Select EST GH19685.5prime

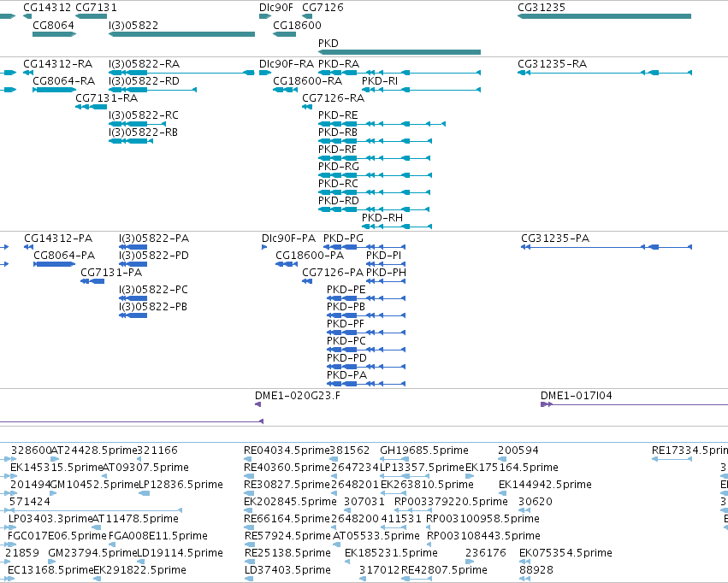424,450
